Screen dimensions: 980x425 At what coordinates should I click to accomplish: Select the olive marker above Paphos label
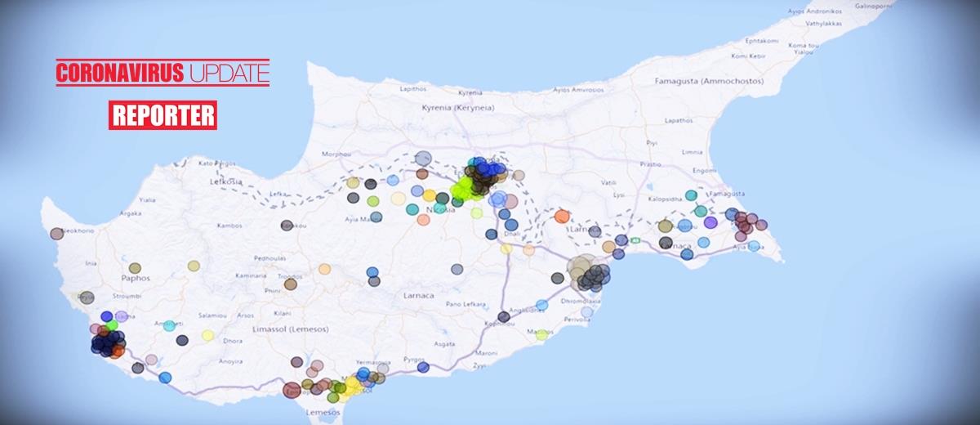tap(135, 267)
